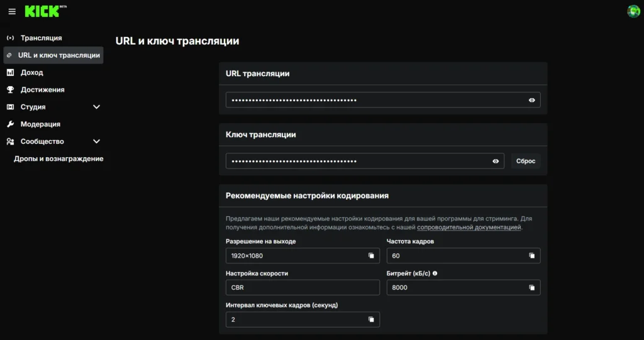
Task: Click the URL трансляции section heading
Action: (257, 74)
